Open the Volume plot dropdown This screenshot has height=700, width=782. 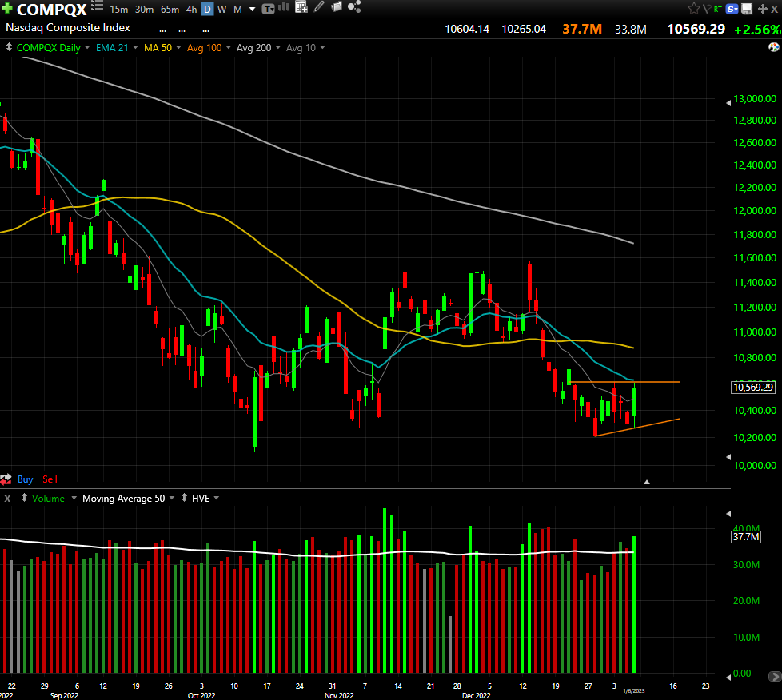(x=74, y=498)
